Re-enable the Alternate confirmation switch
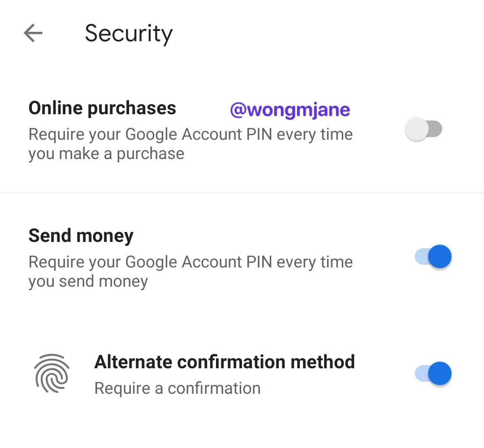The height and width of the screenshot is (448, 484). (432, 373)
